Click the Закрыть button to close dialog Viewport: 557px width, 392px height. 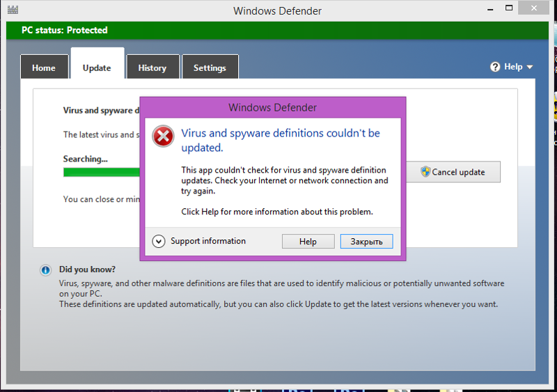[367, 242]
